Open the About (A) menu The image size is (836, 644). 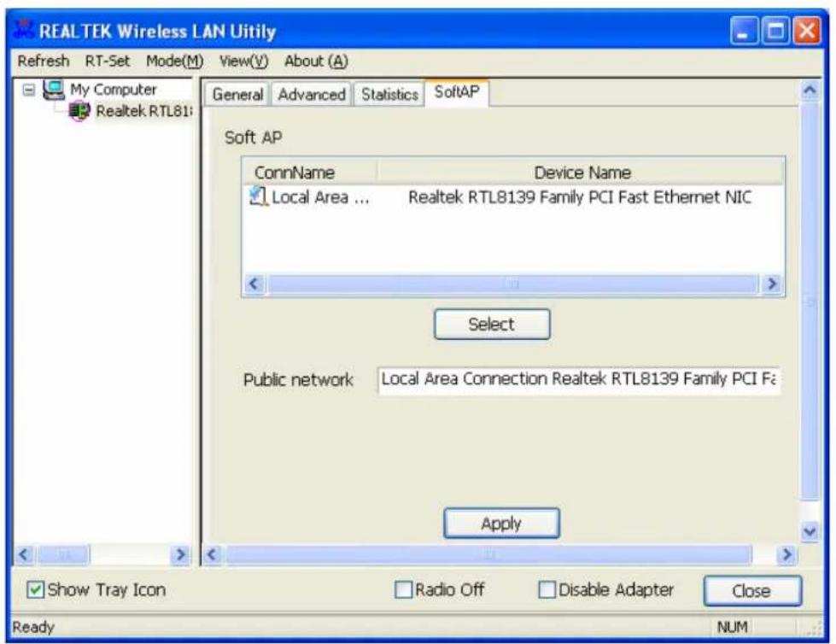tap(316, 61)
